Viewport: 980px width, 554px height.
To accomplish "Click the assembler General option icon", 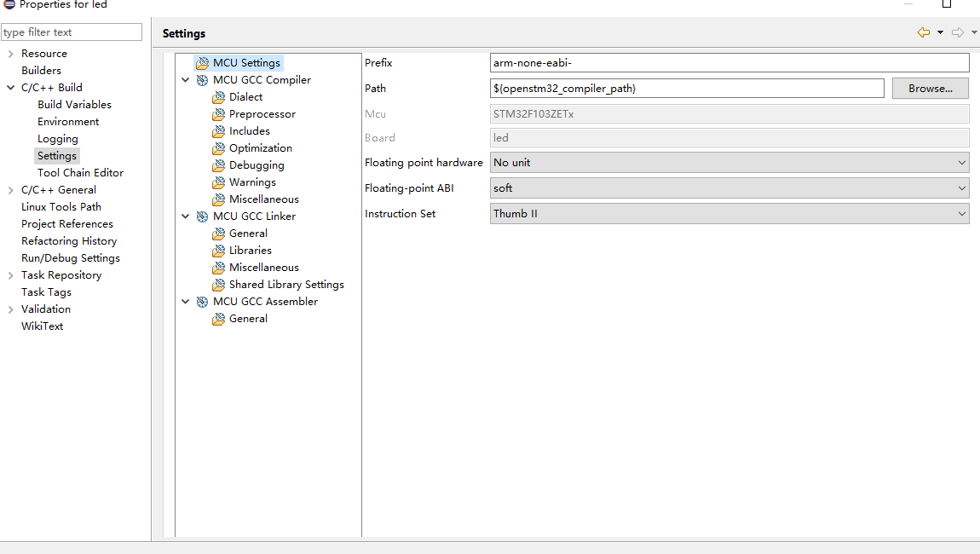I will (x=219, y=319).
